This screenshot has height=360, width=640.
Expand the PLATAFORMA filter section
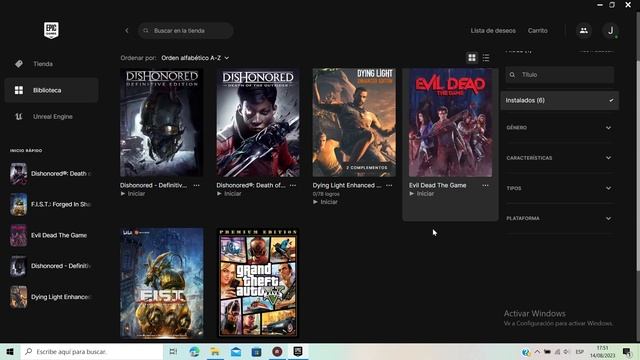click(560, 218)
